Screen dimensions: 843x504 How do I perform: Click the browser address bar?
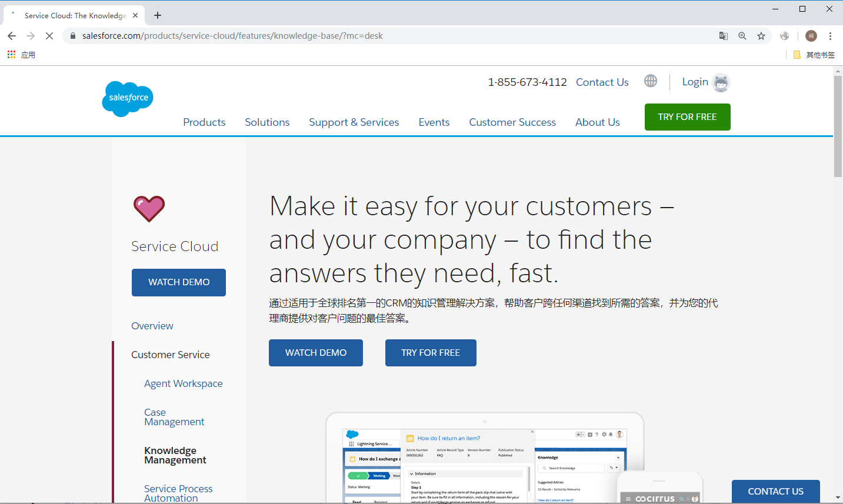tap(235, 36)
